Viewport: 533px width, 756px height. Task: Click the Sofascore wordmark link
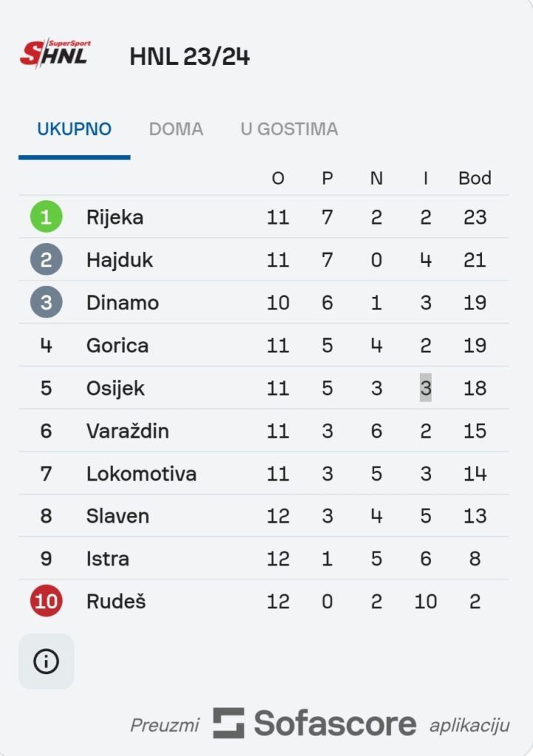(x=335, y=724)
